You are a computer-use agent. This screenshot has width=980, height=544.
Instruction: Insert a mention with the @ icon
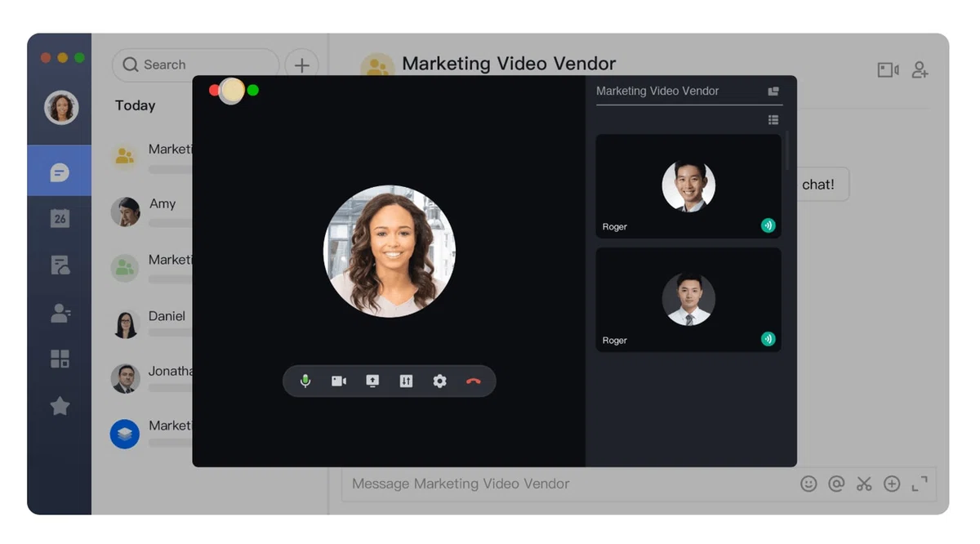(836, 484)
